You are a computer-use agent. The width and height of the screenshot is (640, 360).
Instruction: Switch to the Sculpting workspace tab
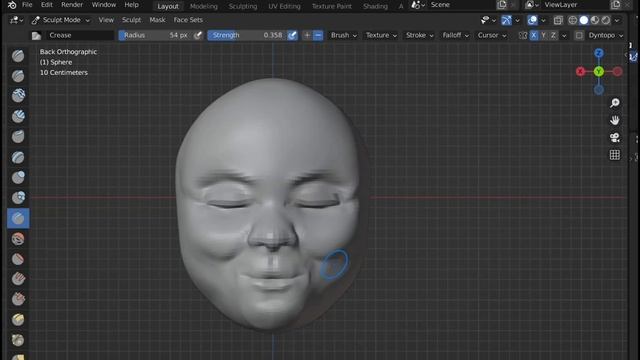(x=243, y=6)
